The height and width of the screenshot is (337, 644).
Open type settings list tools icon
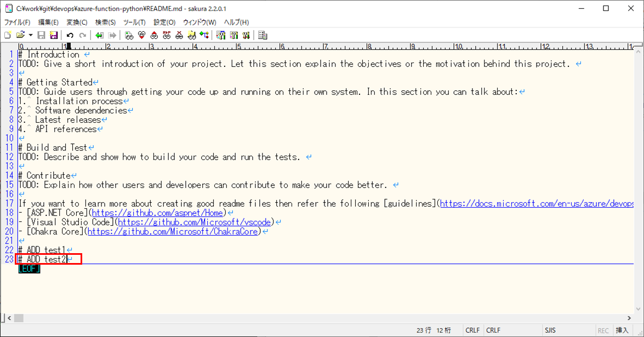221,35
